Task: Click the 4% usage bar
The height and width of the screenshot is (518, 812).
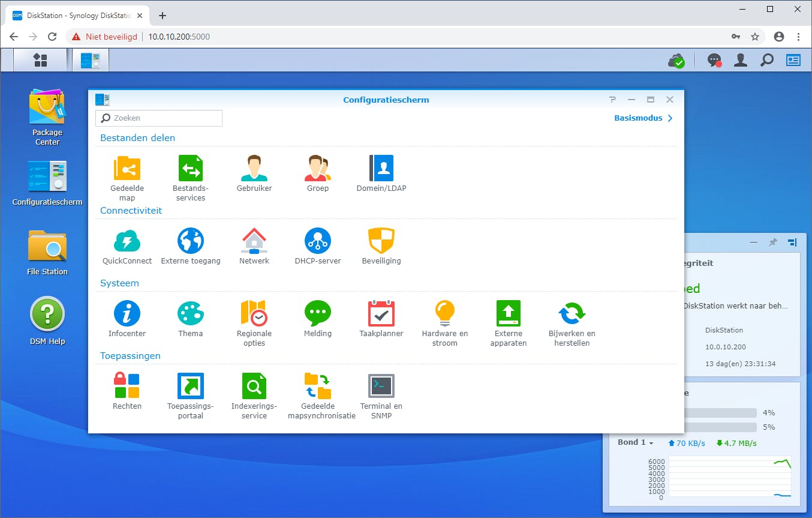Action: coord(720,413)
